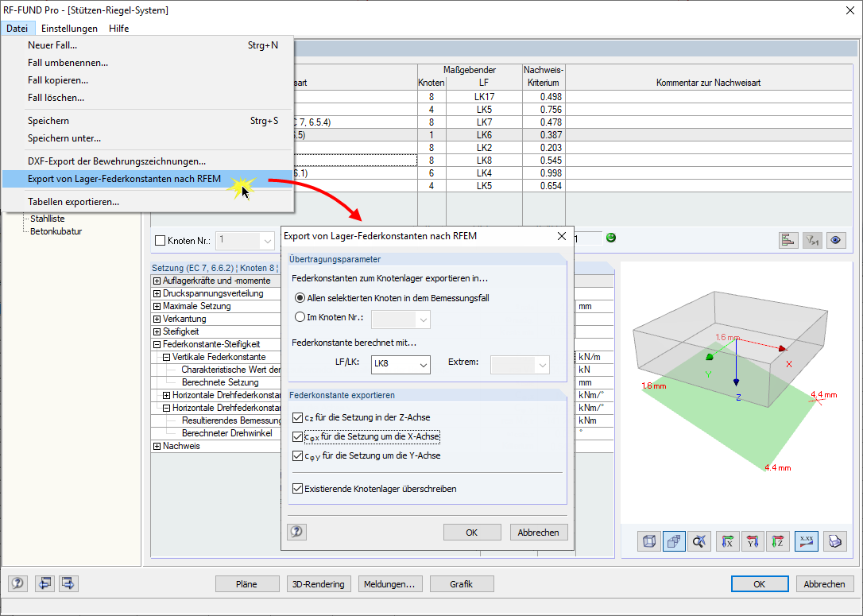
Task: Confirm the export dialog with OK
Action: [472, 533]
